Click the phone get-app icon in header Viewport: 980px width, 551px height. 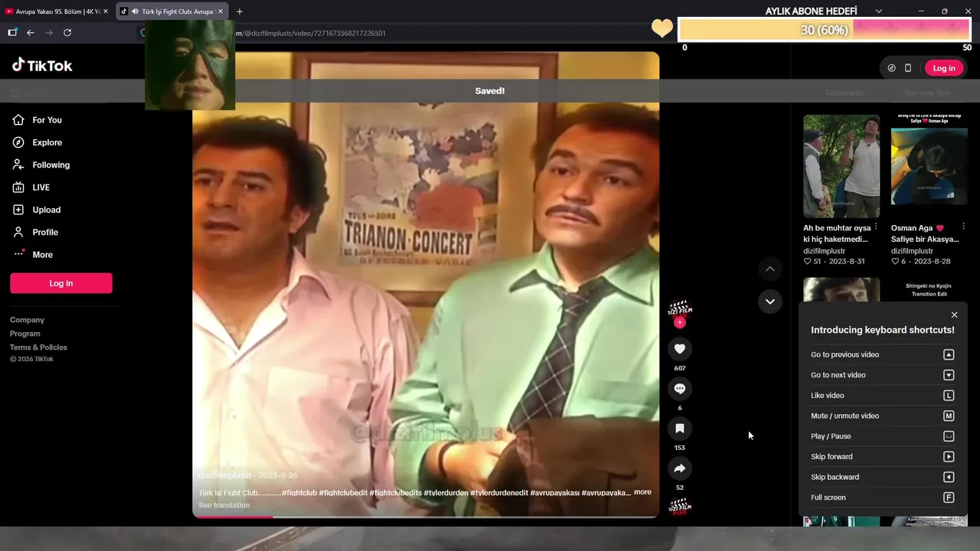908,68
